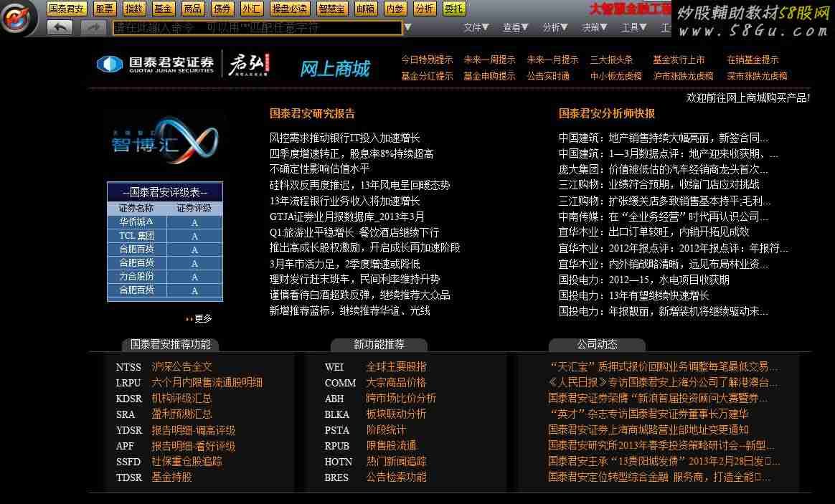Open 今日特别提示 link
This screenshot has width=835, height=504.
[427, 60]
